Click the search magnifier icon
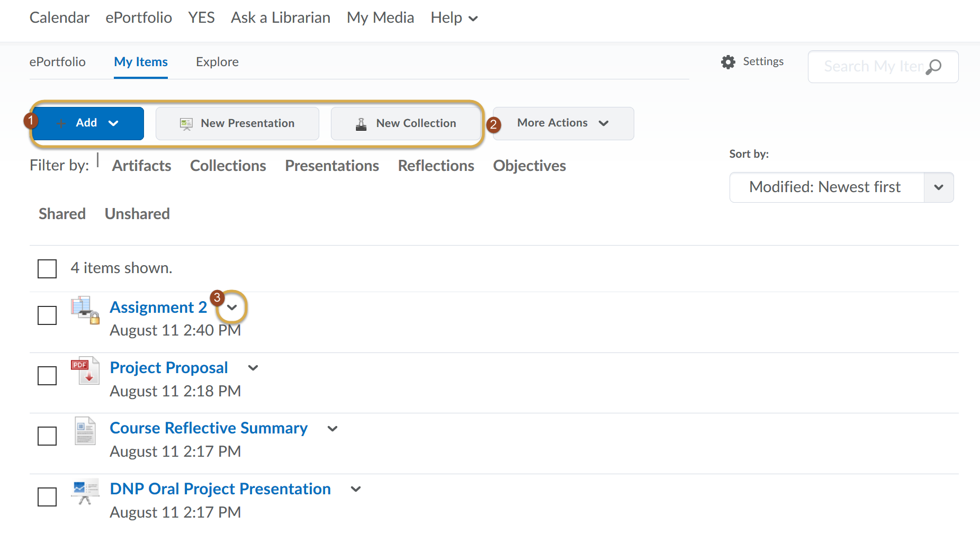The width and height of the screenshot is (980, 543). (933, 67)
